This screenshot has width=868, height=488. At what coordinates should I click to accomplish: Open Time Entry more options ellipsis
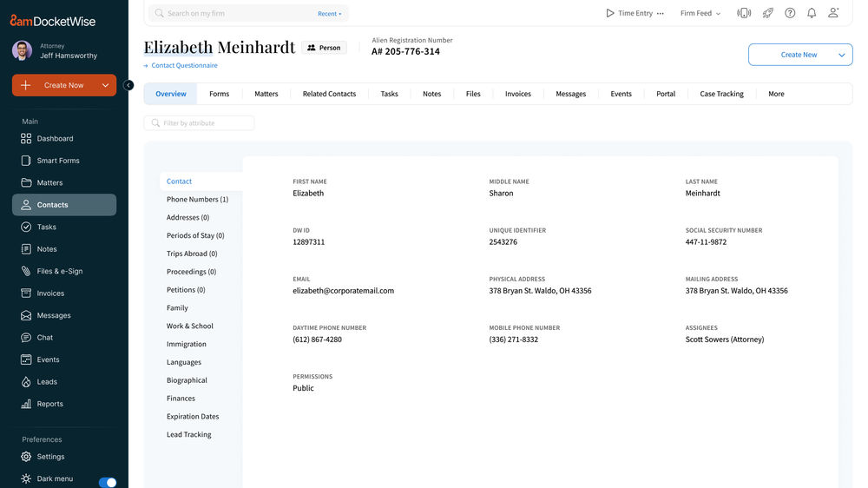click(661, 13)
